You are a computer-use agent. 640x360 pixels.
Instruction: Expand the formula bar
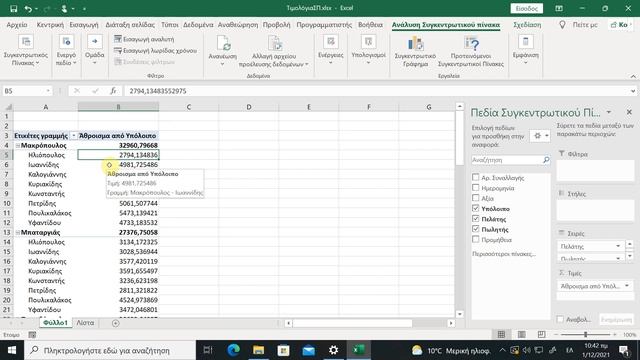coord(633,91)
